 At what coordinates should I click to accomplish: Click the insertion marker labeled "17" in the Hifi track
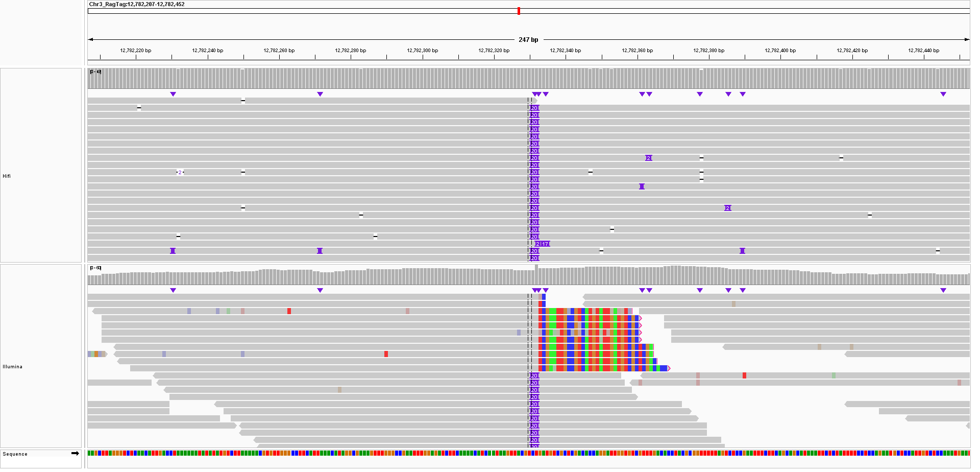tap(545, 244)
